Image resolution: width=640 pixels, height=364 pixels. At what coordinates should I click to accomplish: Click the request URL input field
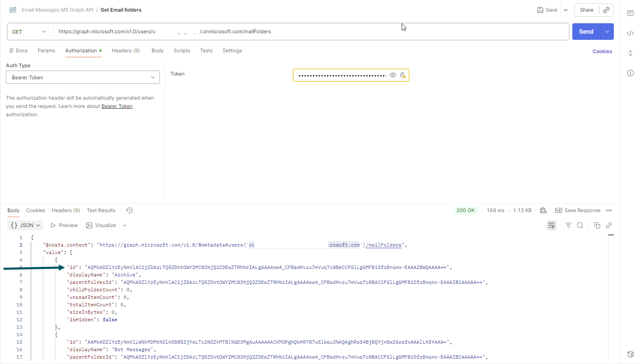tap(311, 32)
